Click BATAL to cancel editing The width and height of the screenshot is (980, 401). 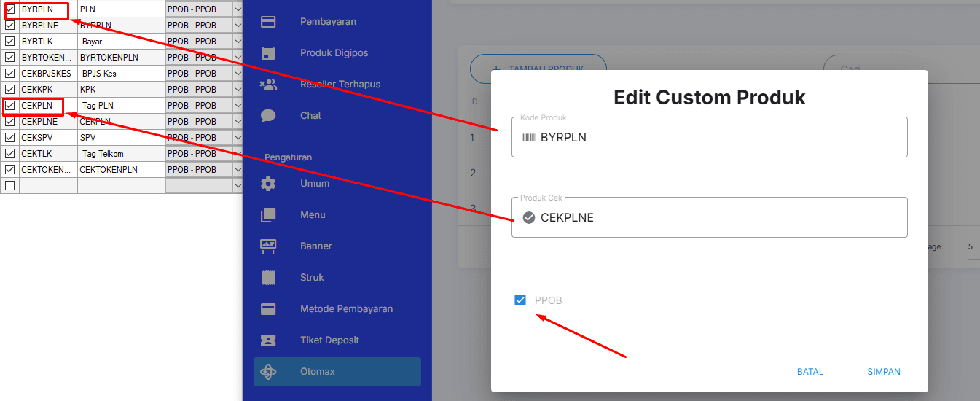810,372
